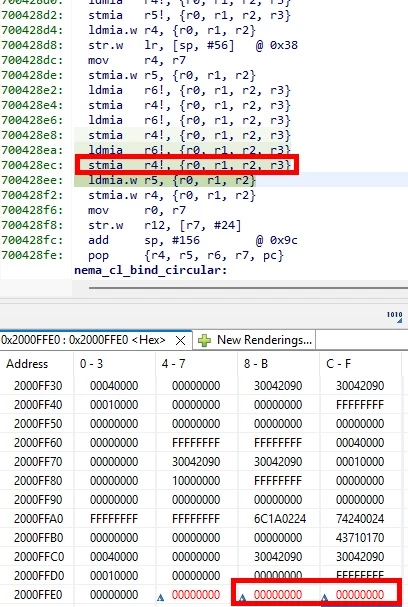
Task: Click the 00010000 cell in row 2000FFD0
Action: coord(114,576)
